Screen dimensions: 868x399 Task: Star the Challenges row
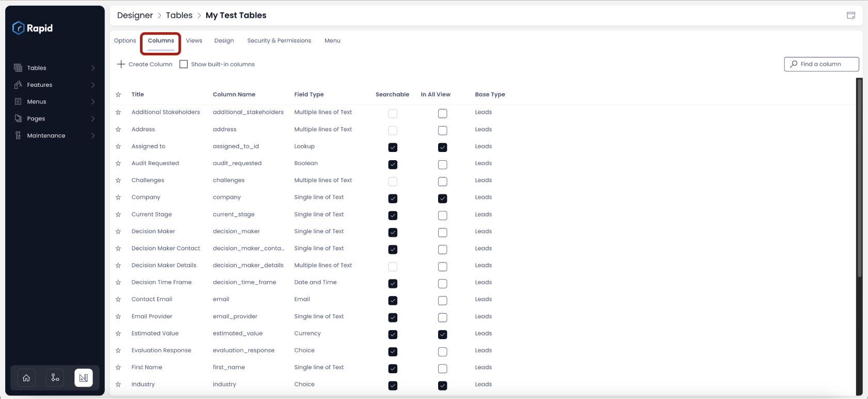point(118,180)
